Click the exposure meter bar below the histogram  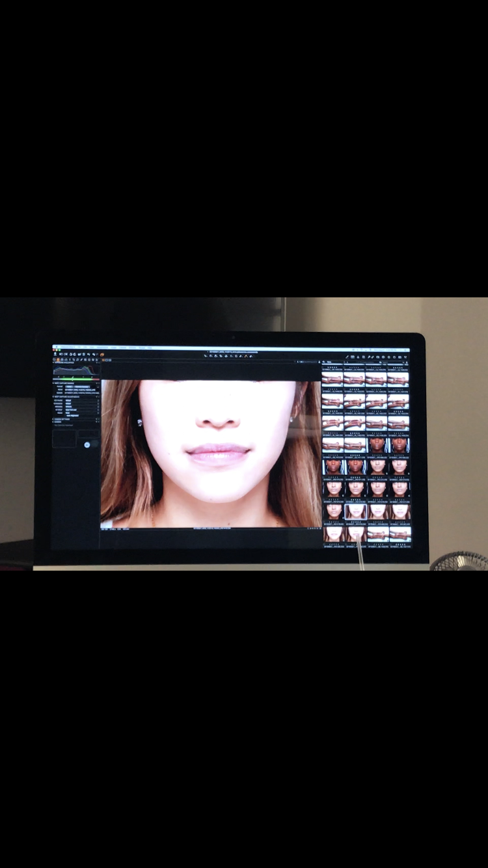click(x=76, y=379)
